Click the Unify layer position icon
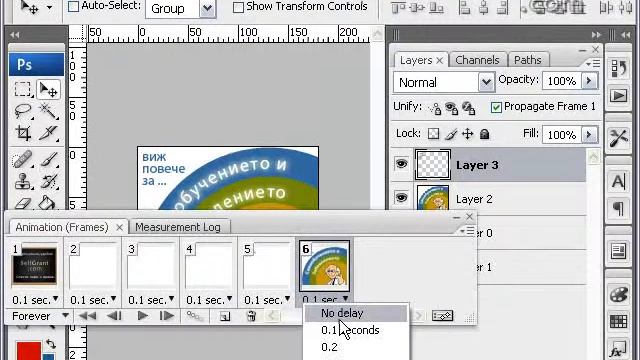 (435, 108)
